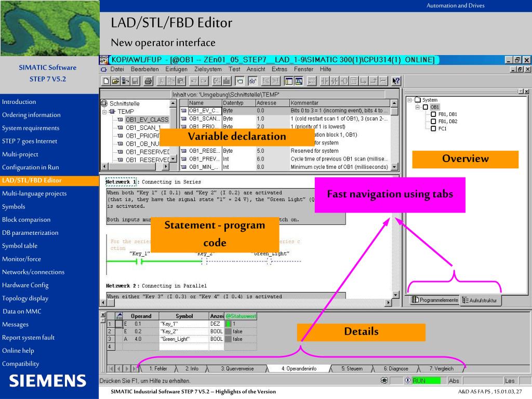Insert a normally closed contact via toolbar
Image resolution: width=532 pixels, height=399 pixels.
tap(335, 81)
